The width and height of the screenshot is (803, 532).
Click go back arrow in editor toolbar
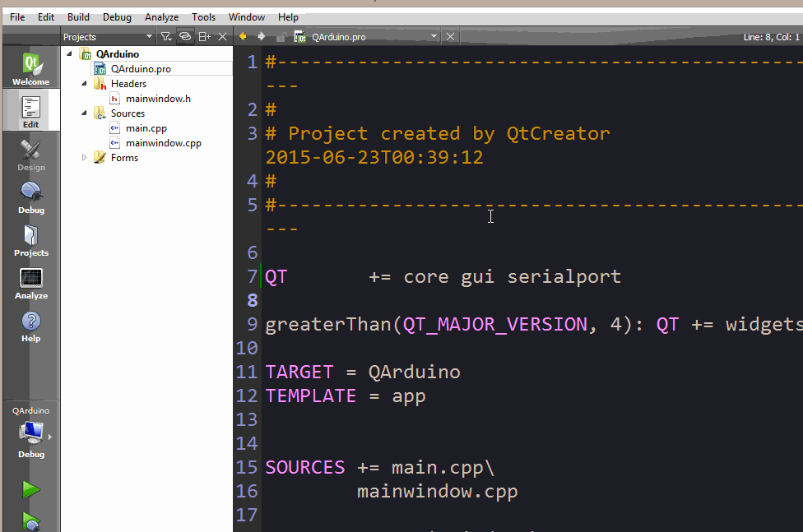243,37
